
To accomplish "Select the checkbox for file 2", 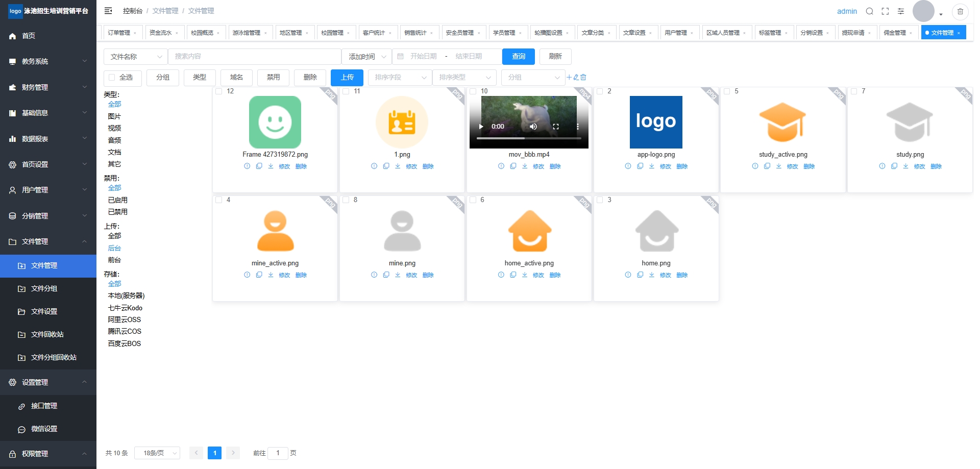I will click(x=600, y=91).
